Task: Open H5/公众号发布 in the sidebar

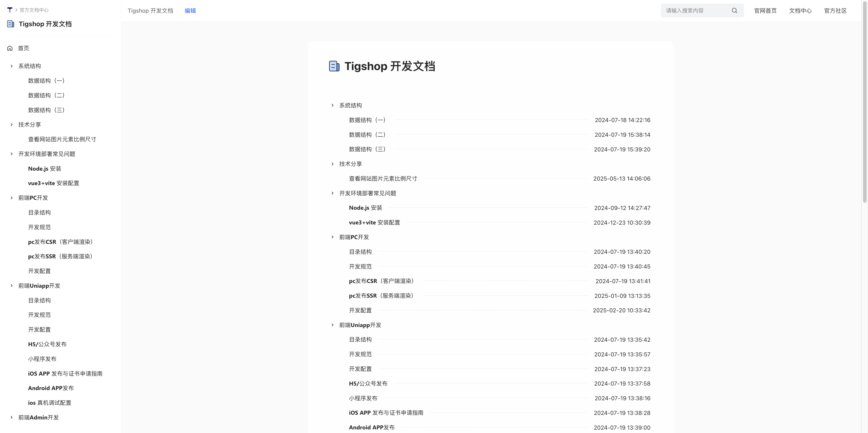Action: pyautogui.click(x=47, y=344)
